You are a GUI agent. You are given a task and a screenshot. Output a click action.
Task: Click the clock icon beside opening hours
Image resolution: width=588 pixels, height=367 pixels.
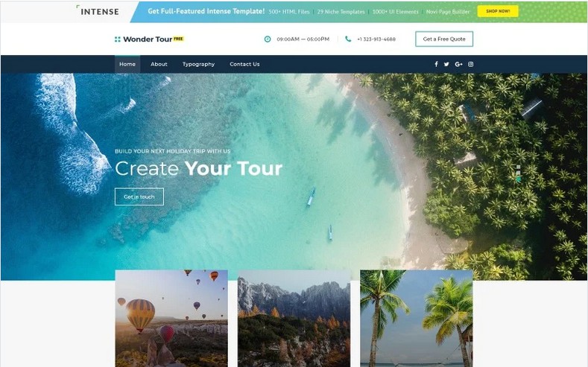click(x=268, y=39)
